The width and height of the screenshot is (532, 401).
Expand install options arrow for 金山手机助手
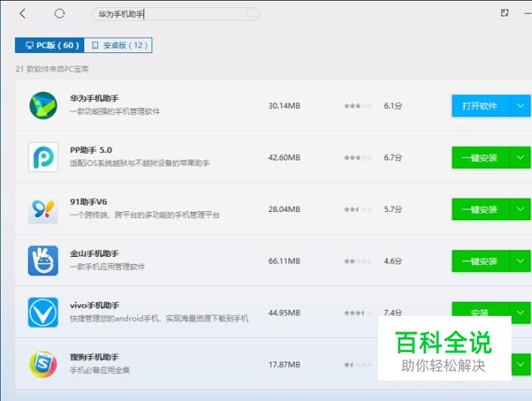(x=521, y=261)
